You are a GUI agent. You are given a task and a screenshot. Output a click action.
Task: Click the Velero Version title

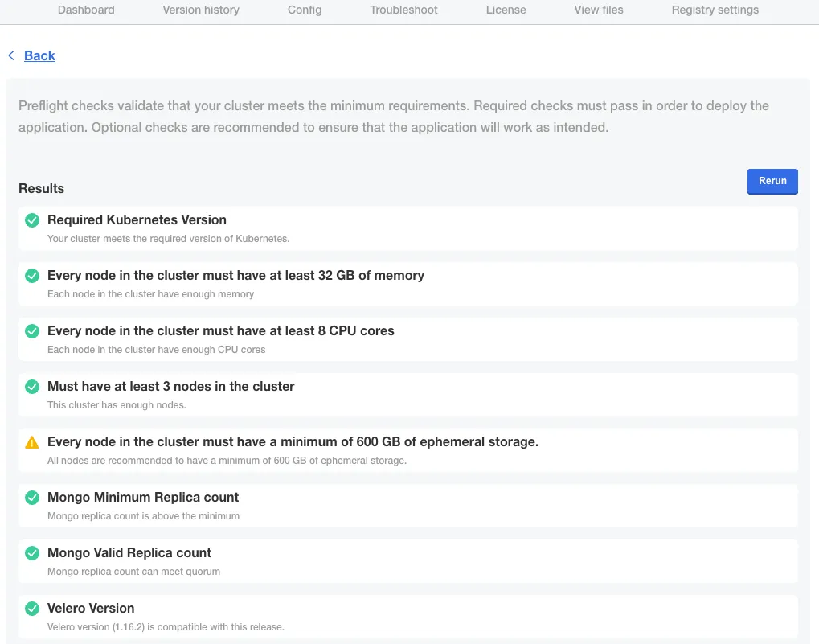(x=91, y=608)
